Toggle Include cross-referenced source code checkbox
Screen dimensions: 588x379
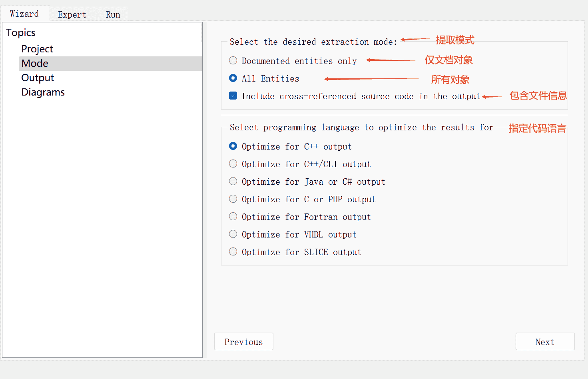click(x=233, y=96)
